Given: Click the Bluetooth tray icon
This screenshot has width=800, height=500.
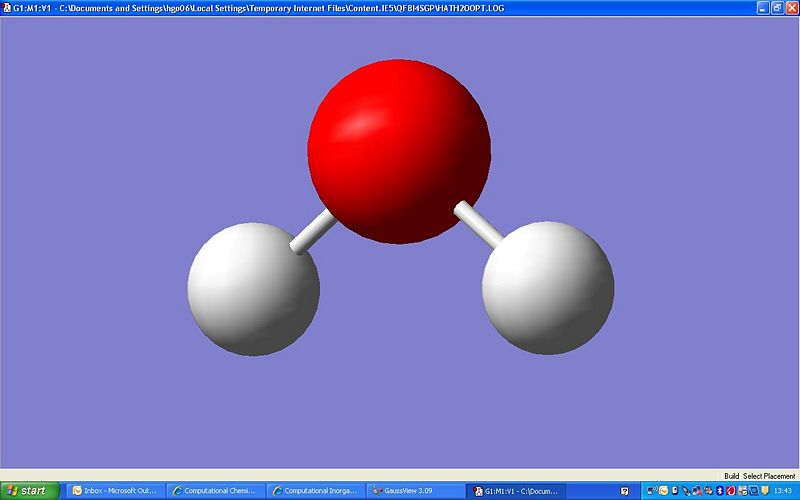Looking at the screenshot, I should 720,491.
